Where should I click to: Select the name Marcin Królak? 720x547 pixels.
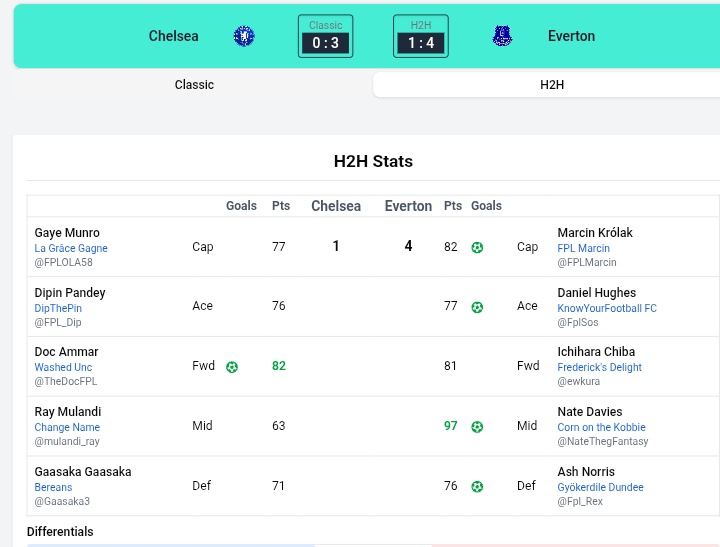coord(595,232)
